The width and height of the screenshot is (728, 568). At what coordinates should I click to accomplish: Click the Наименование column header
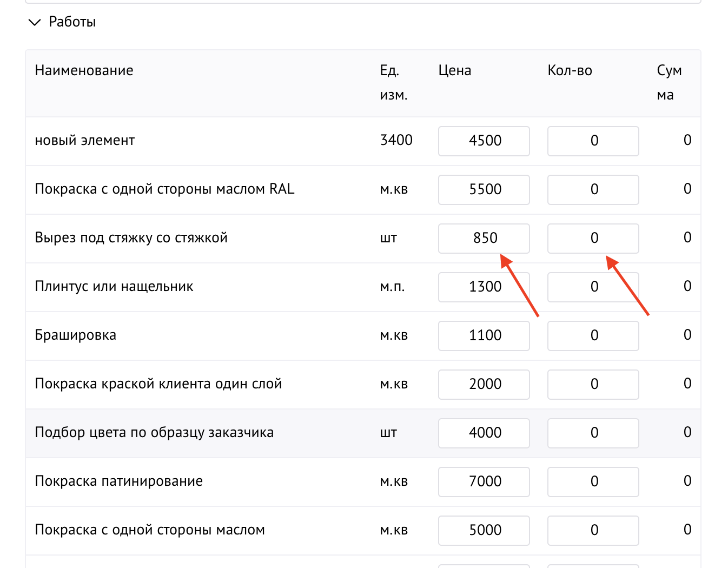point(84,71)
